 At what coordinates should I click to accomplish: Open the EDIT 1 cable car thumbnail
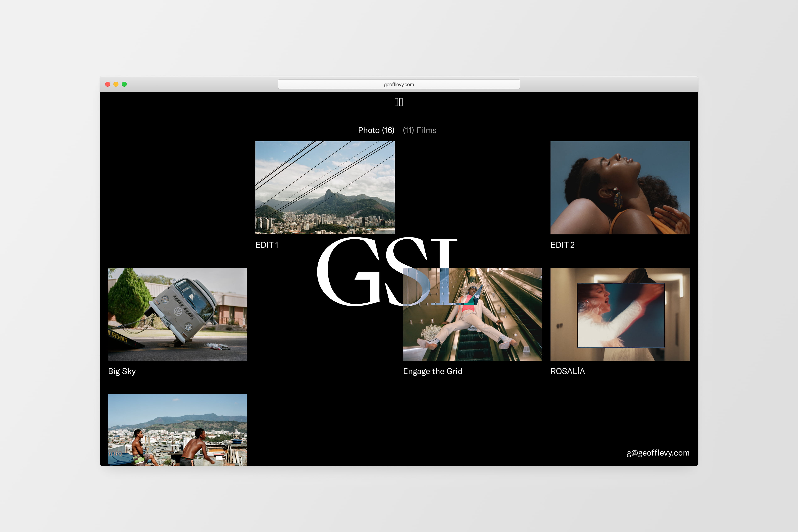(325, 187)
